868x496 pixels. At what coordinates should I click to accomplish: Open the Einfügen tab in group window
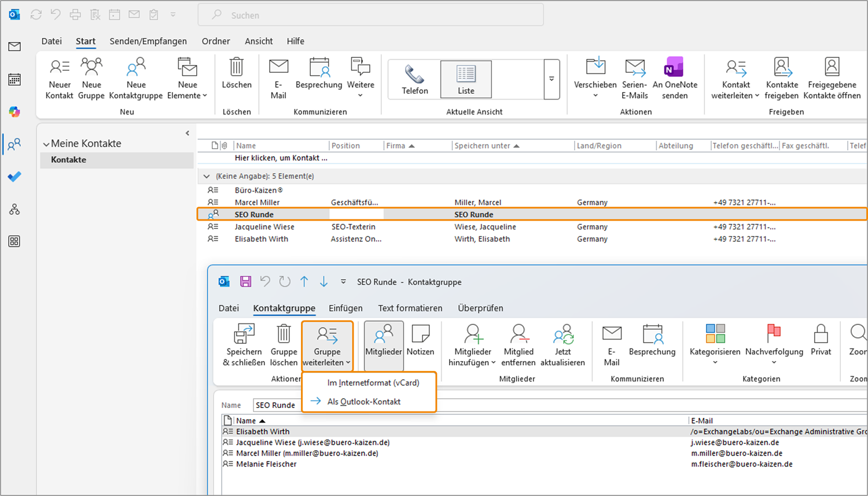coord(345,308)
